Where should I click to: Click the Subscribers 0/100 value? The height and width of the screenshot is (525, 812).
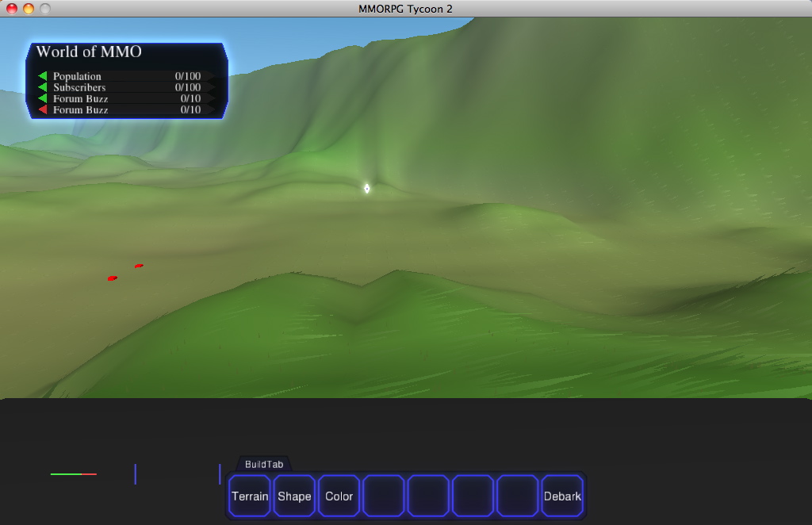pos(187,87)
